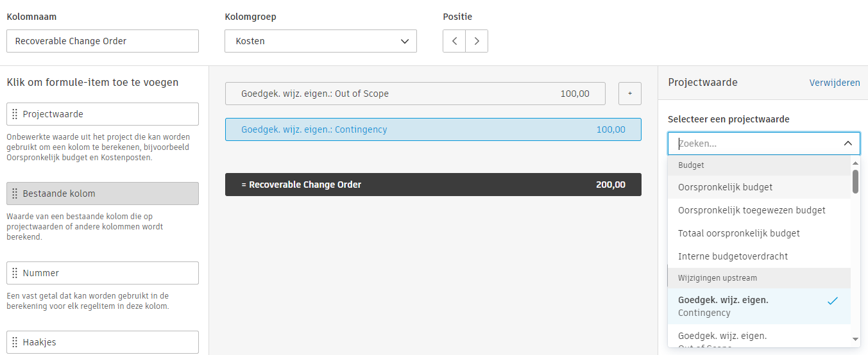The width and height of the screenshot is (868, 355).
Task: Select the Out of Scope formula row
Action: coord(415,94)
